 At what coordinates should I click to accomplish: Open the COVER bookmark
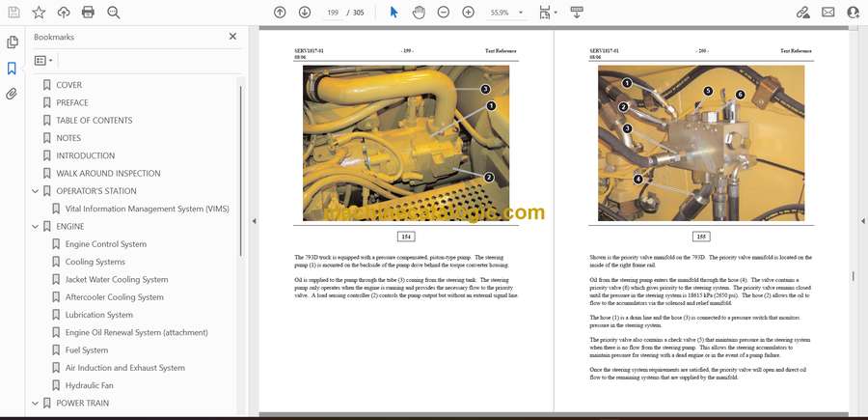tap(68, 85)
